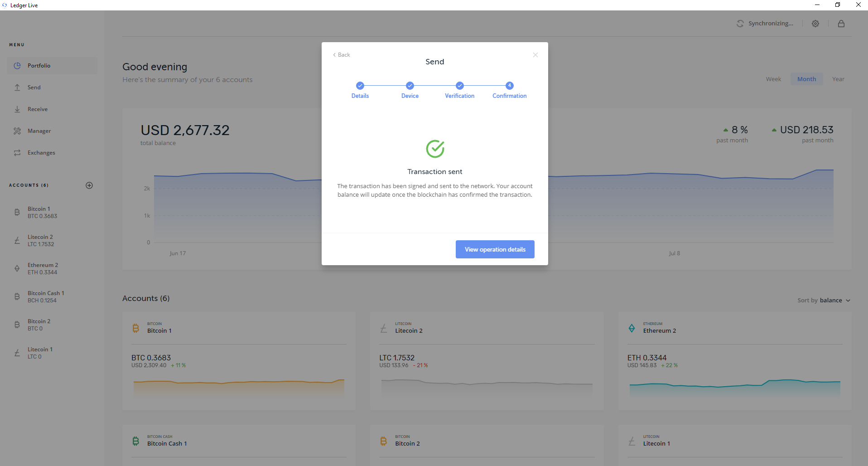Click the Verification step indicator
Viewport: 868px width, 466px height.
point(460,90)
